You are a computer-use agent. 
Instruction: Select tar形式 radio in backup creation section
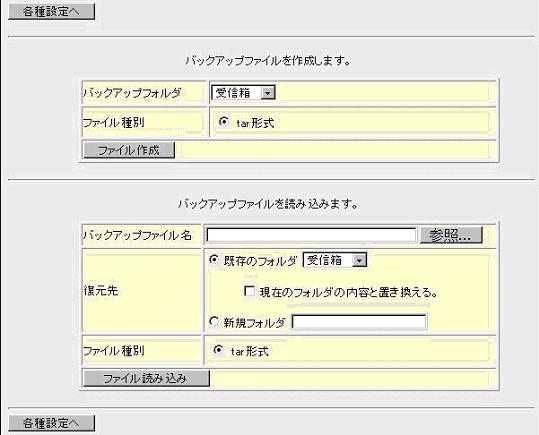click(224, 122)
